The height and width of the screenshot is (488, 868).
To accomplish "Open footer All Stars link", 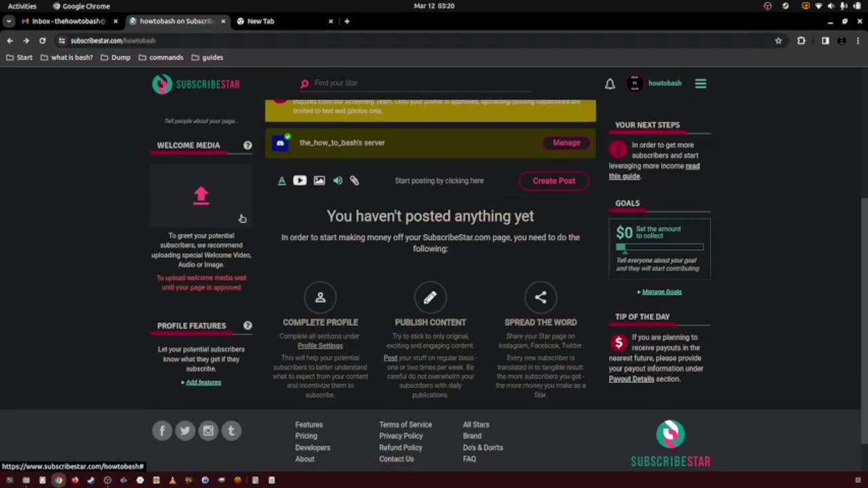I will (x=476, y=424).
